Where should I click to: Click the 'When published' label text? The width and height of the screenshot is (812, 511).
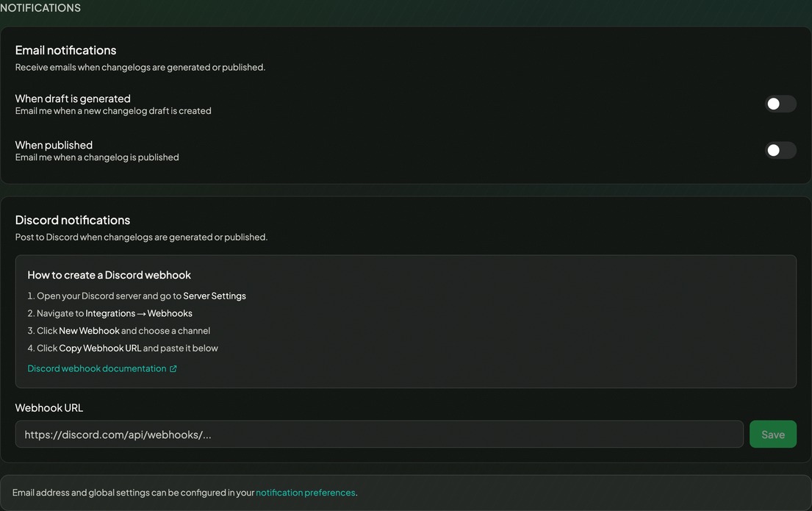[54, 145]
